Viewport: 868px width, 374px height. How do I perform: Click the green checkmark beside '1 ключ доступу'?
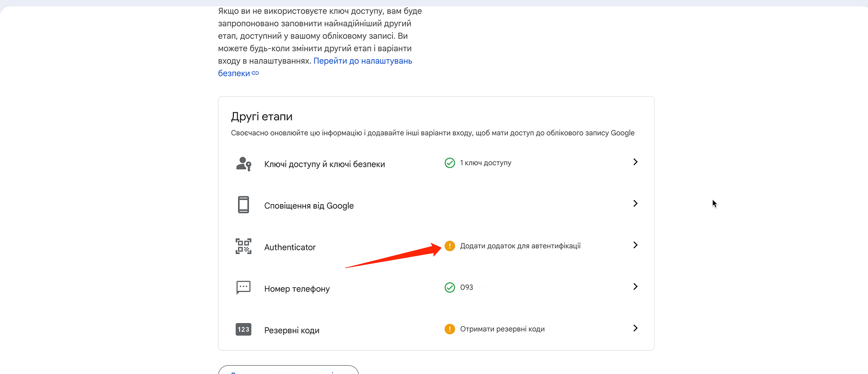[x=450, y=163]
